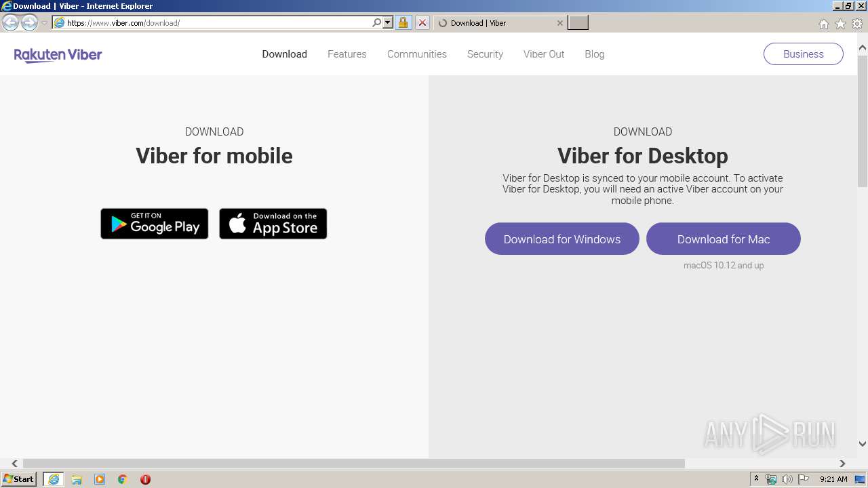Click the IE title bar icon
The image size is (868, 488).
click(x=6, y=6)
